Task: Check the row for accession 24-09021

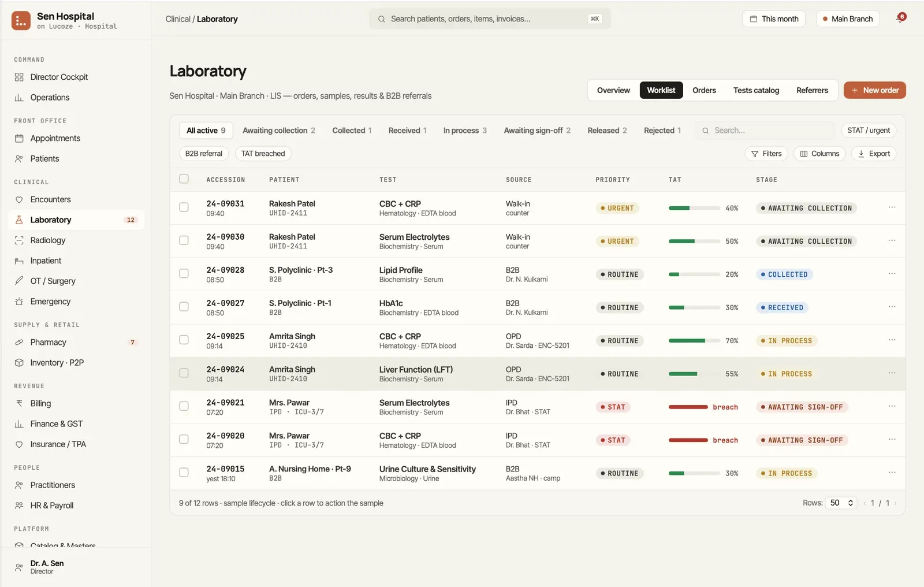Action: 184,406
